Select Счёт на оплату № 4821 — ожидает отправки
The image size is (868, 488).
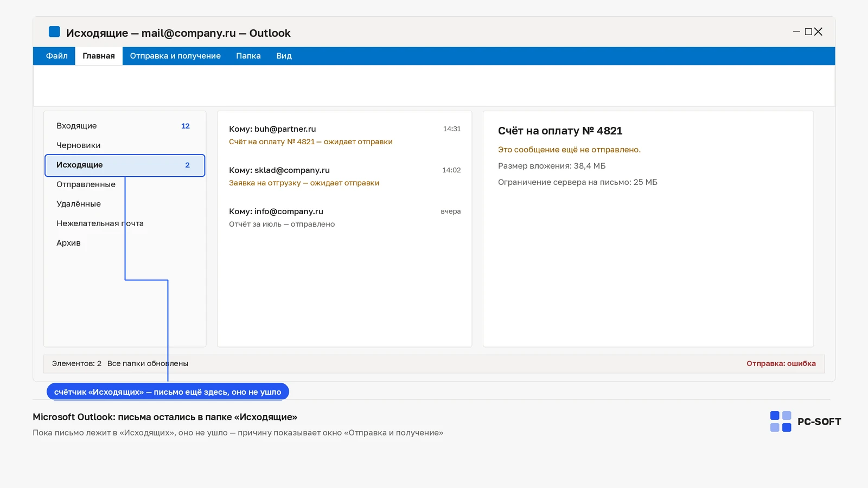(311, 142)
